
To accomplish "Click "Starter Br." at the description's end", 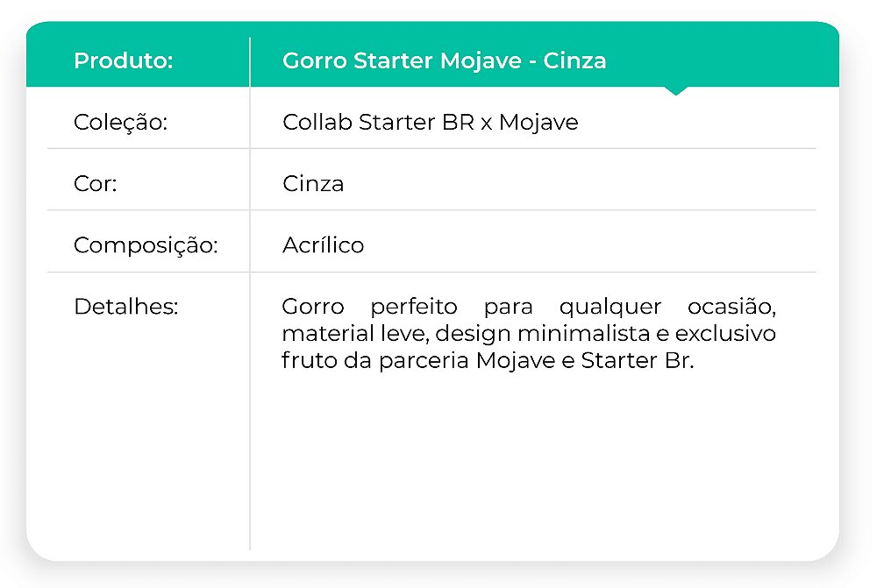I will [x=637, y=361].
